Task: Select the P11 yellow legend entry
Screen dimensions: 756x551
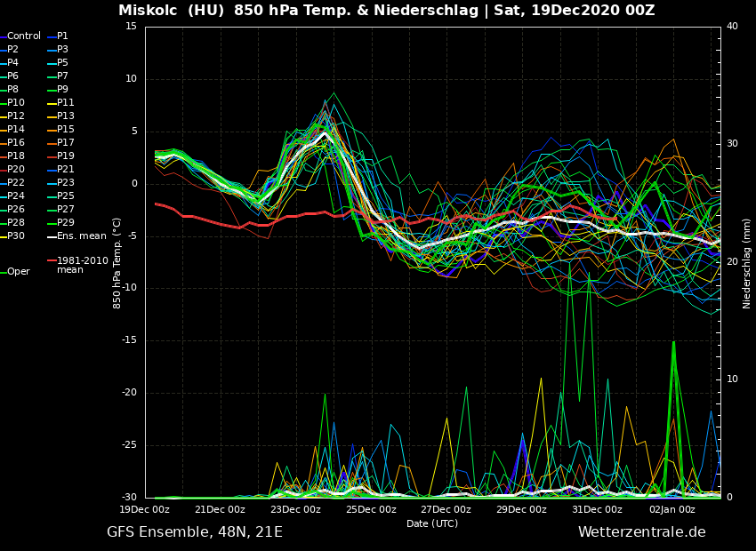Action: click(65, 103)
